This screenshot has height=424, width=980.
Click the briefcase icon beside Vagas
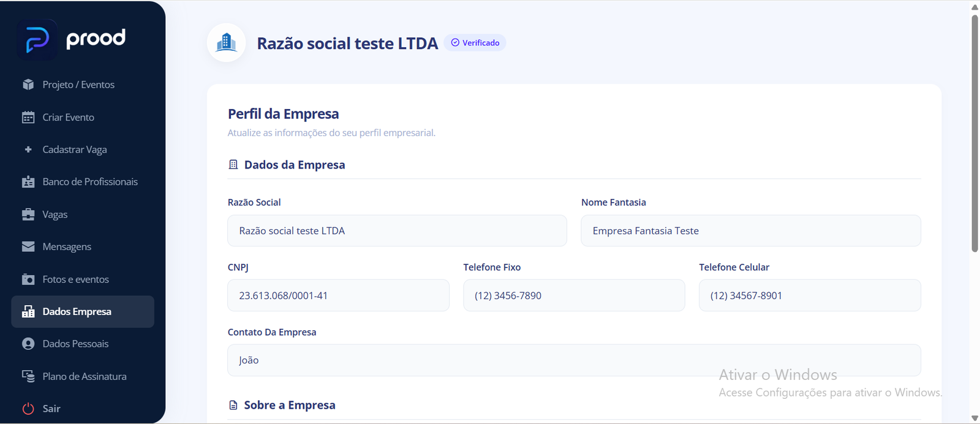coord(28,214)
